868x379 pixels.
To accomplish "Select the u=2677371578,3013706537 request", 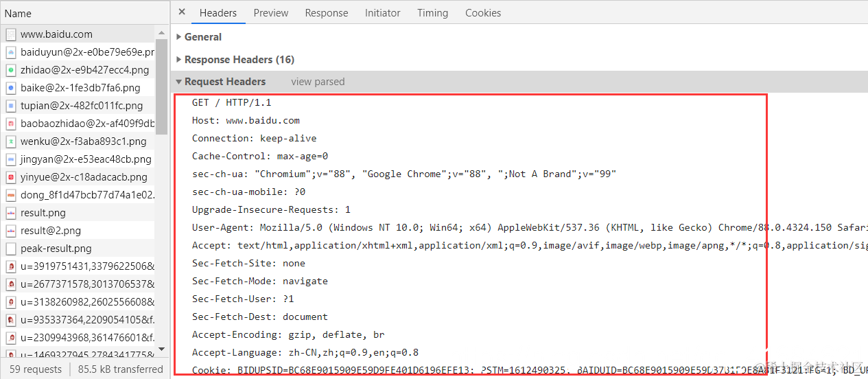I will (x=78, y=284).
